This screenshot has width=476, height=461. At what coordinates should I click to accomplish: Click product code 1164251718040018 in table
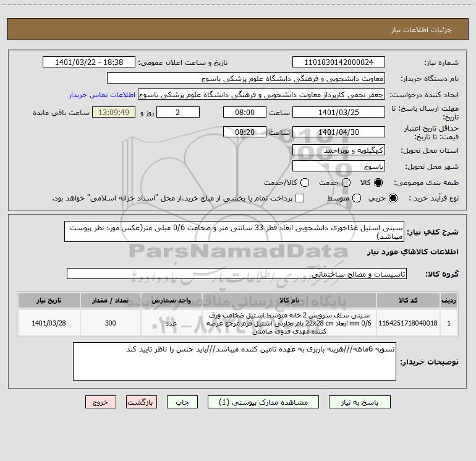tap(408, 323)
